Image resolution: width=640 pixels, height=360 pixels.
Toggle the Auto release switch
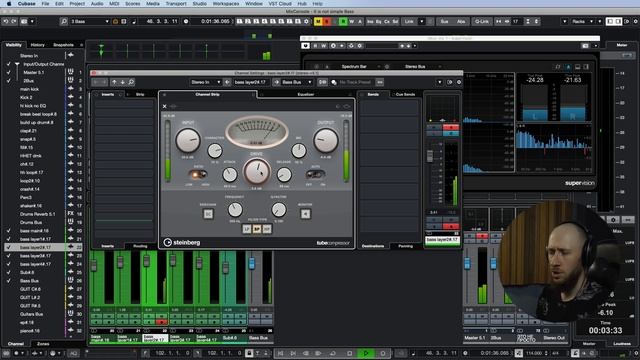(315, 175)
